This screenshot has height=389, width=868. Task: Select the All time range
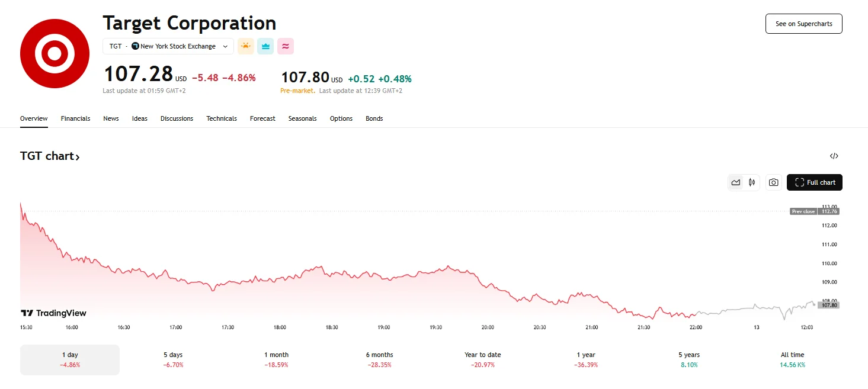tap(792, 359)
